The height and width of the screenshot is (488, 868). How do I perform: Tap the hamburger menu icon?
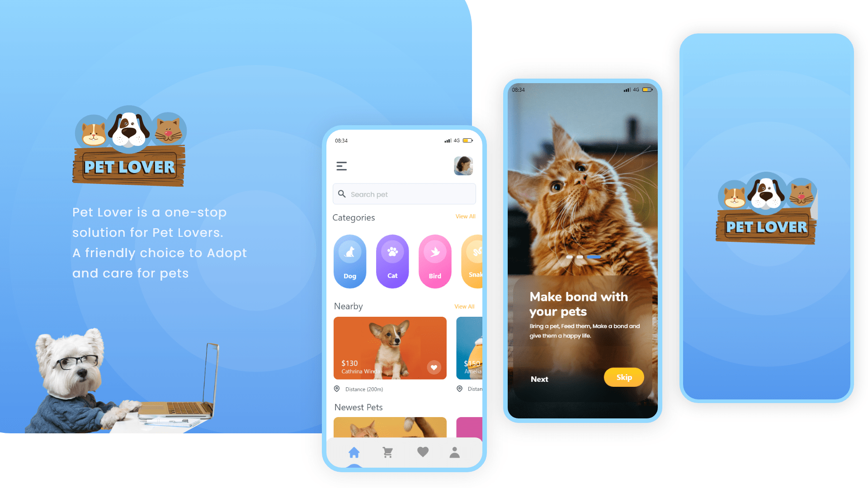click(x=342, y=166)
